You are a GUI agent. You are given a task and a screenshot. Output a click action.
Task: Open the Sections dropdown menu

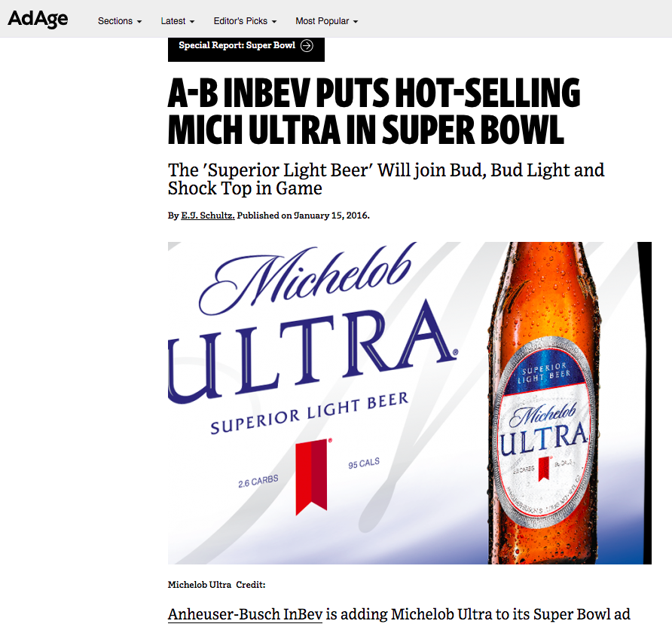[x=120, y=21]
